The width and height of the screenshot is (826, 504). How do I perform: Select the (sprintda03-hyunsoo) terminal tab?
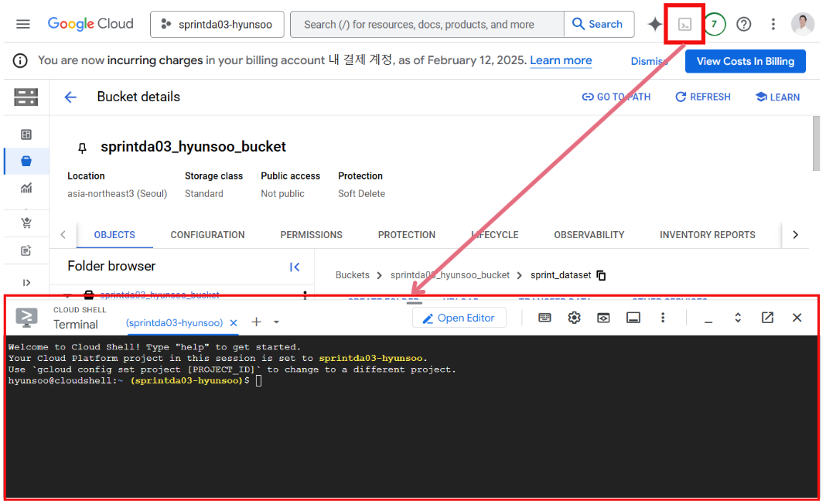pos(174,323)
